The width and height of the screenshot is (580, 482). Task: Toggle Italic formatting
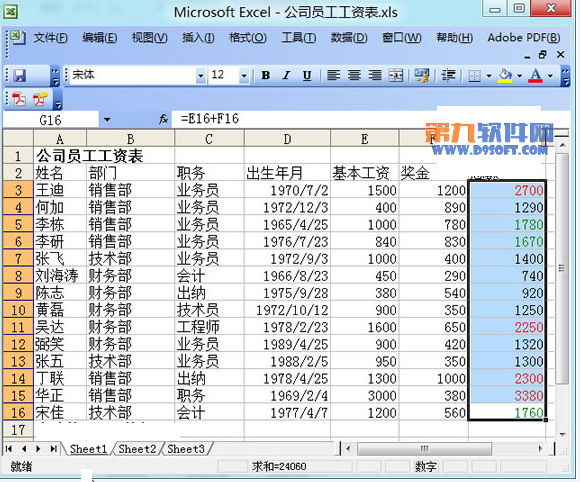[286, 75]
